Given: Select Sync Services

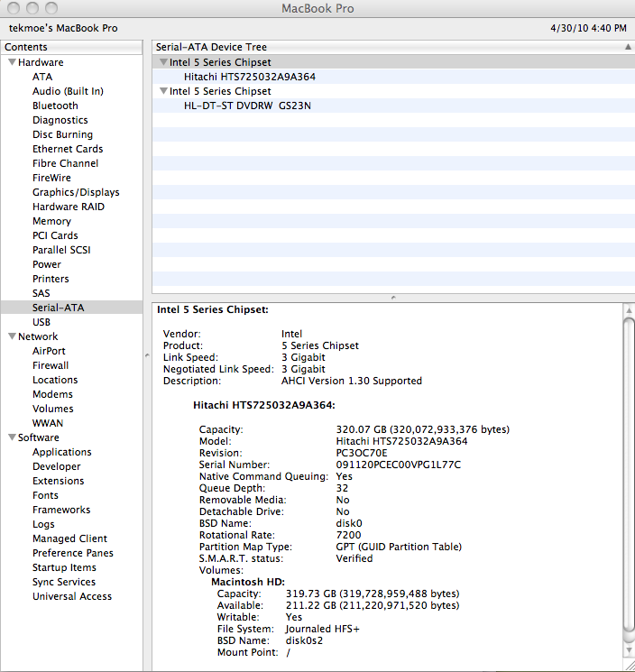Looking at the screenshot, I should pos(64,582).
